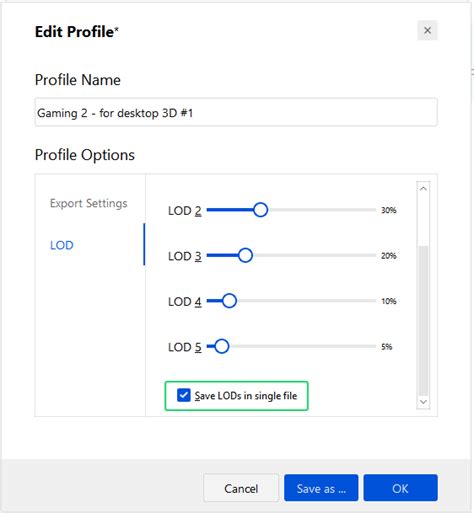474x513 pixels.
Task: Uncheck Save LODs in single file
Action: (184, 395)
